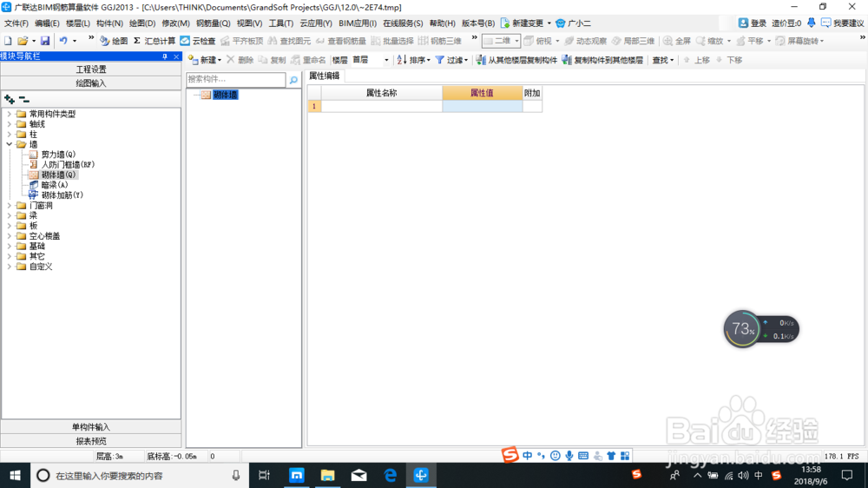
Task: Open the BIM应用(I) menu
Action: coord(357,23)
